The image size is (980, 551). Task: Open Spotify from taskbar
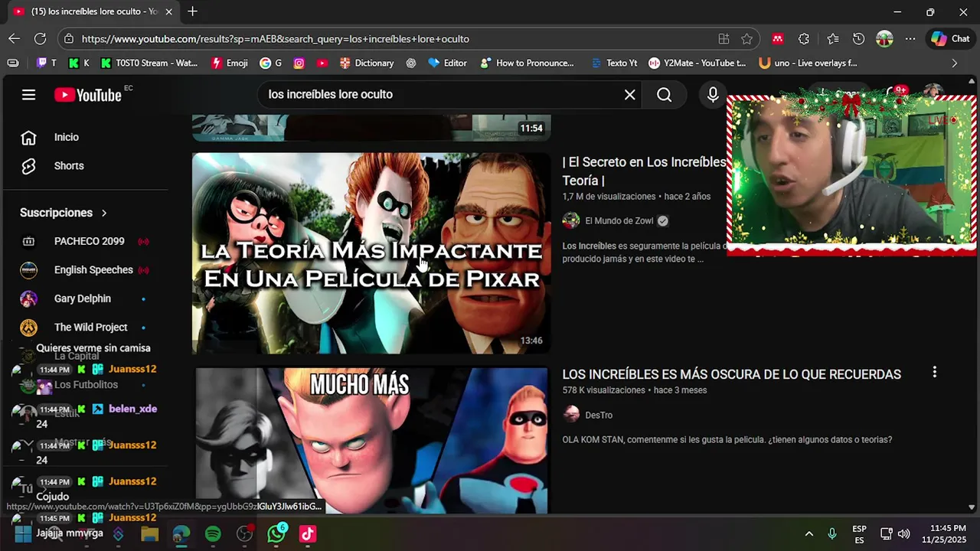[x=213, y=533]
